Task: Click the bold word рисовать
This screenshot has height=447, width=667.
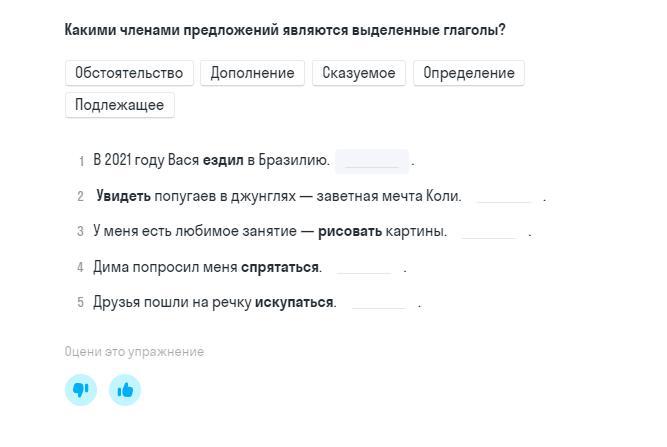Action: click(350, 231)
